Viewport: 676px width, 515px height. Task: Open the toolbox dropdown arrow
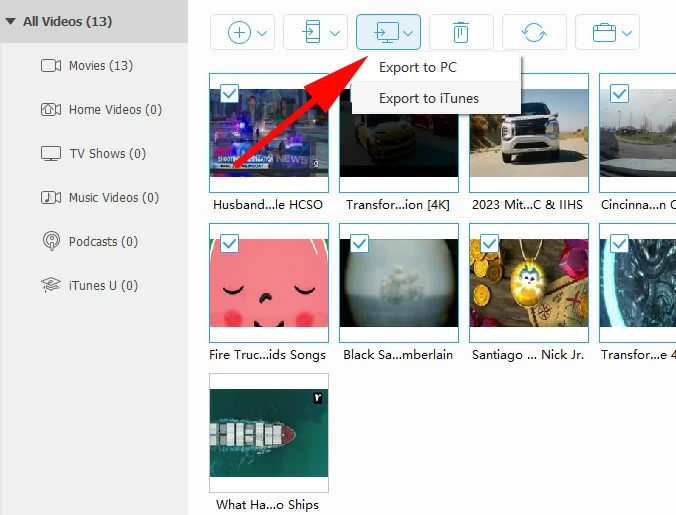[x=627, y=33]
